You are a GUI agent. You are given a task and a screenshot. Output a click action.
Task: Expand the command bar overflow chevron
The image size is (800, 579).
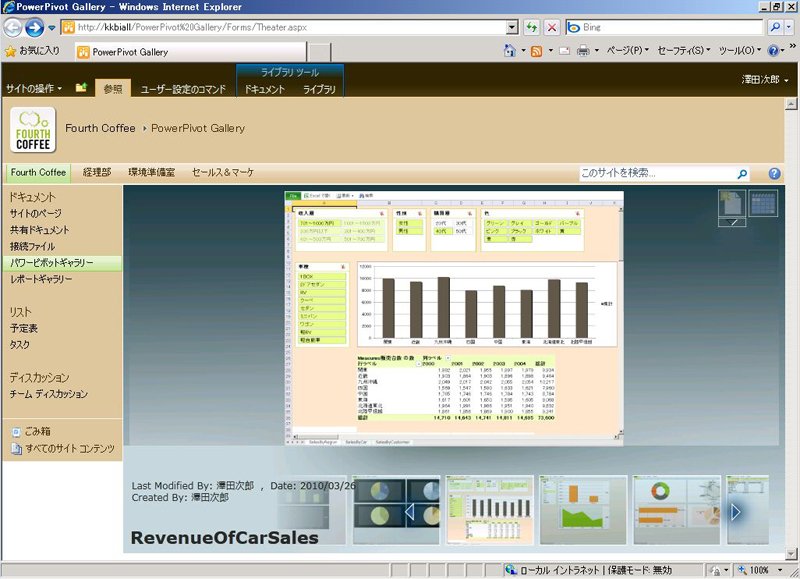click(792, 46)
